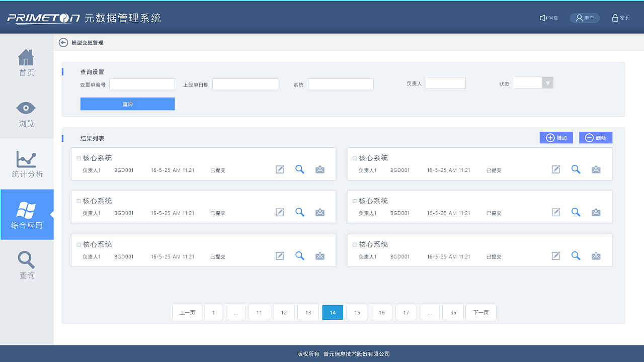Viewport: 644px width, 362px height.
Task: Click the 增加 add button
Action: (x=556, y=138)
